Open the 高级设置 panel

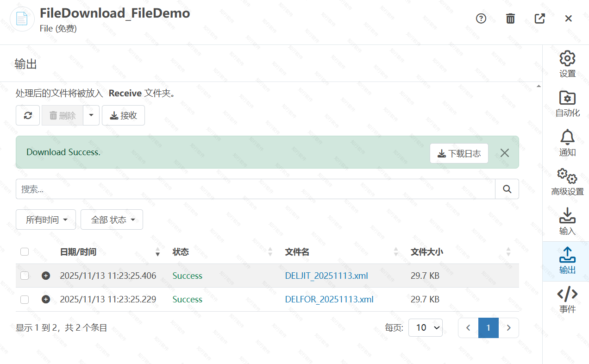[567, 182]
